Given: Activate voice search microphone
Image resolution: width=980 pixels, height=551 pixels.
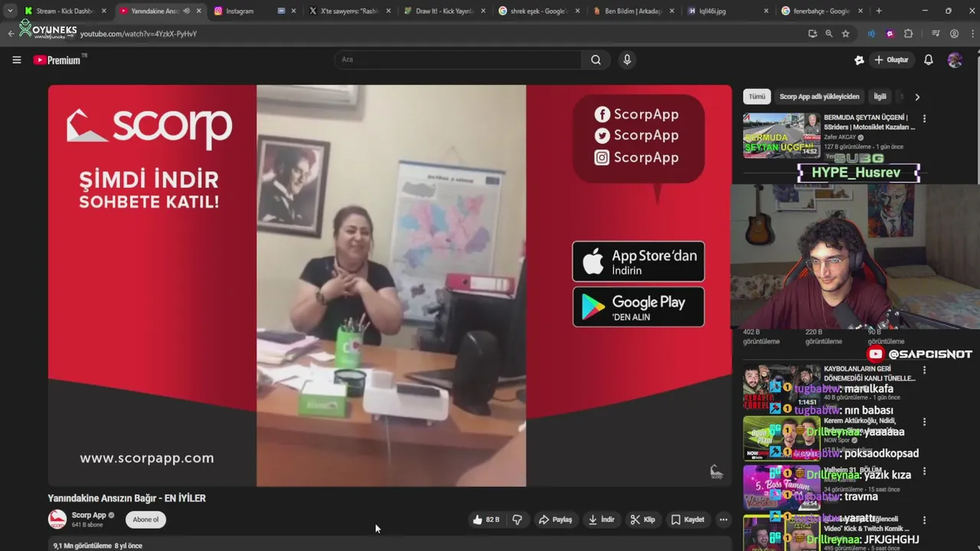Looking at the screenshot, I should [x=627, y=60].
